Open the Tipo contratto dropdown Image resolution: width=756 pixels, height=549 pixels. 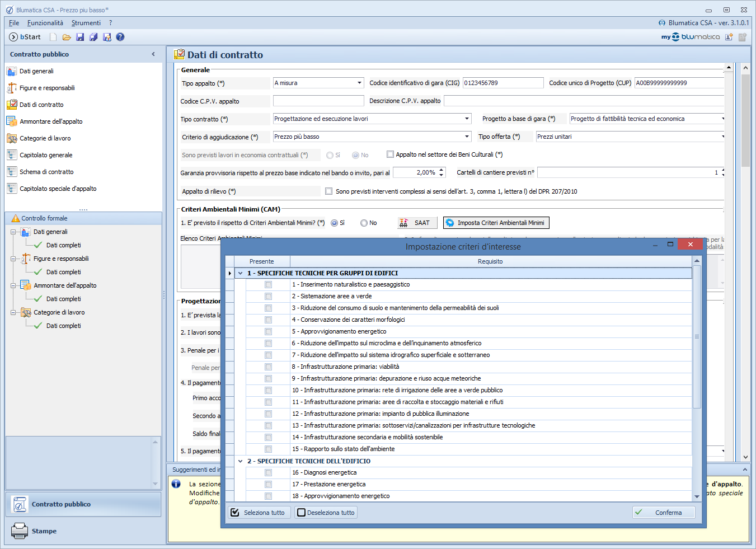pyautogui.click(x=467, y=119)
